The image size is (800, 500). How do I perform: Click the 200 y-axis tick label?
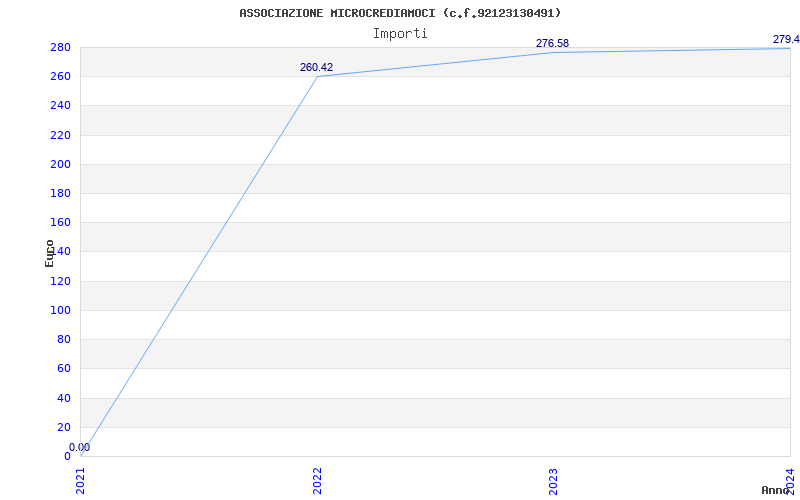[x=60, y=164]
